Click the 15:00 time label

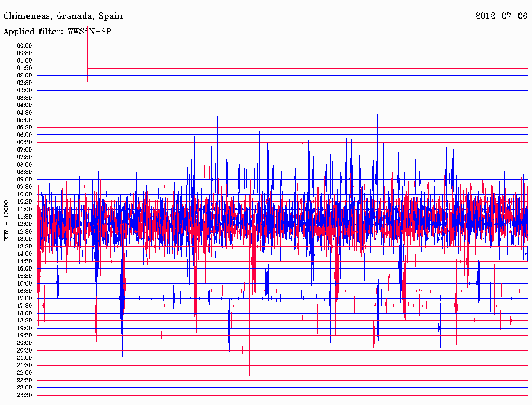click(x=24, y=269)
